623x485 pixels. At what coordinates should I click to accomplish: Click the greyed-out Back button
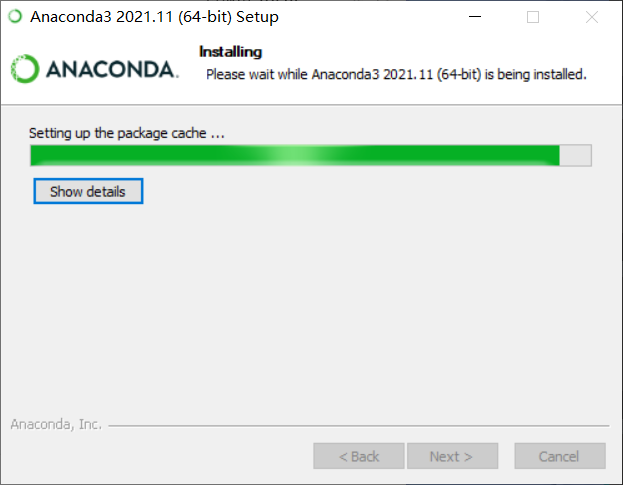(x=359, y=456)
